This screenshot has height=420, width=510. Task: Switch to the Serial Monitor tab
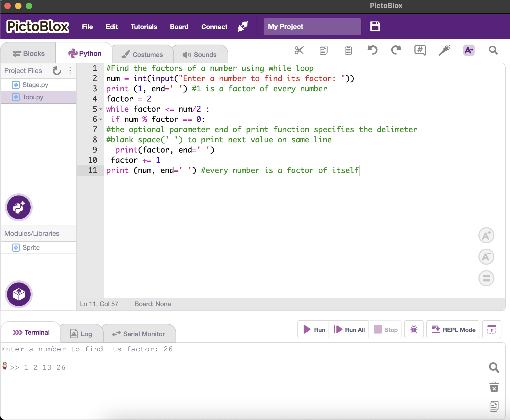pyautogui.click(x=139, y=334)
